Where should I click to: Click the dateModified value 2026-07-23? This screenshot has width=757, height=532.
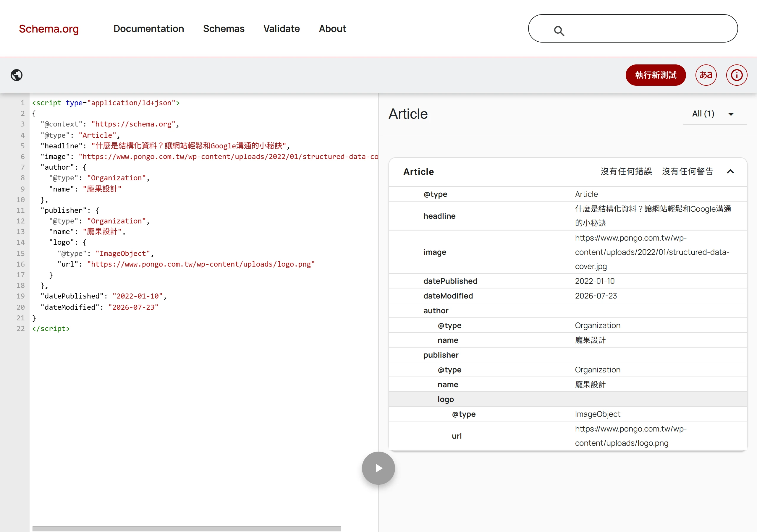click(596, 296)
